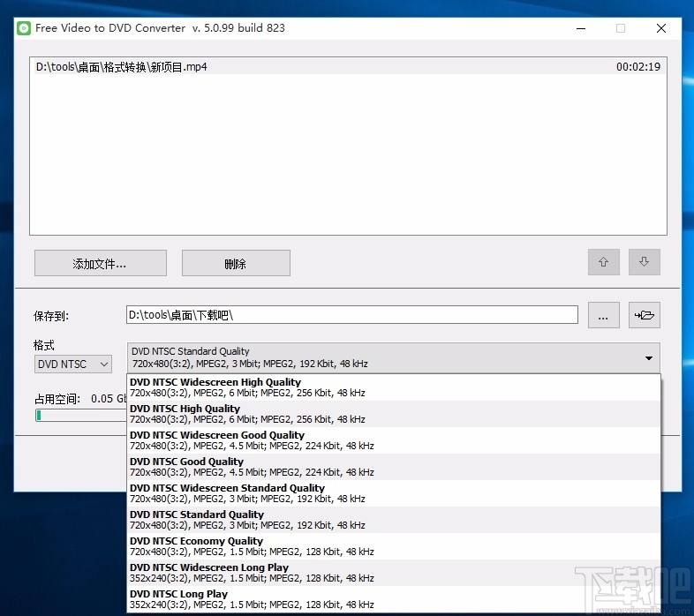Close the Free Video to DVD Converter window
Image resolution: width=694 pixels, height=616 pixels.
click(x=661, y=28)
